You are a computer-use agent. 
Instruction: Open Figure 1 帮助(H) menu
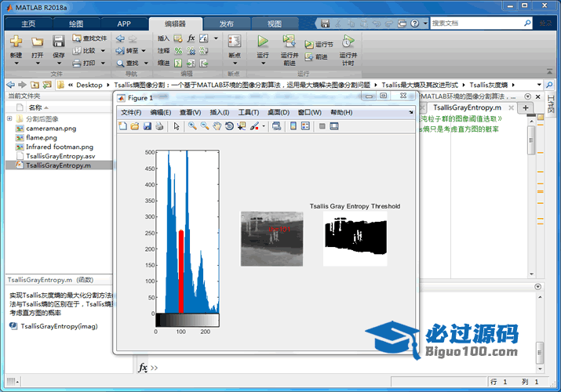pyautogui.click(x=341, y=113)
